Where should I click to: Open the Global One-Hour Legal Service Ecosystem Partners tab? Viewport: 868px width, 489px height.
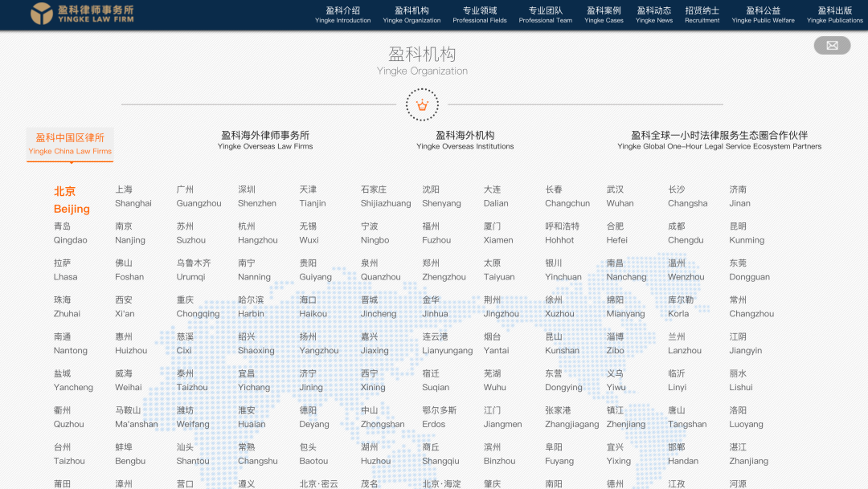coord(719,141)
